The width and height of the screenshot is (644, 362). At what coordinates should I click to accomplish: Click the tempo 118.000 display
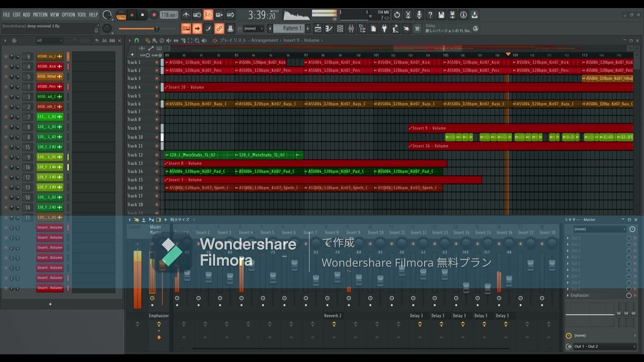point(169,15)
